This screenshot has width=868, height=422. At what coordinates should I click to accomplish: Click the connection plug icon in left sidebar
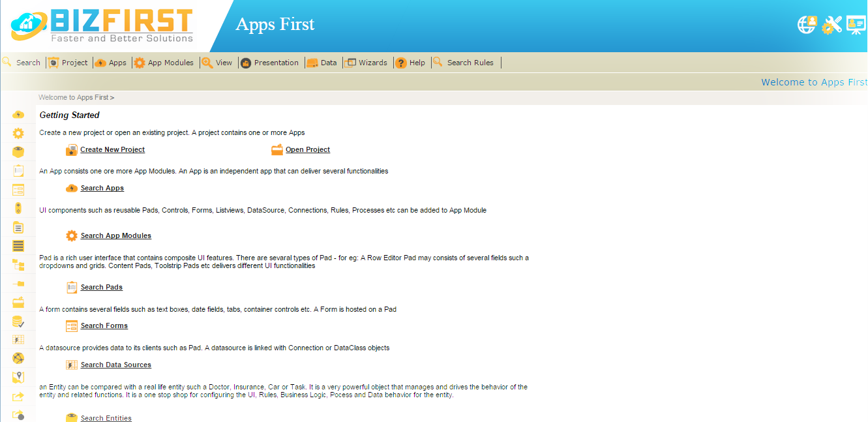[18, 284]
